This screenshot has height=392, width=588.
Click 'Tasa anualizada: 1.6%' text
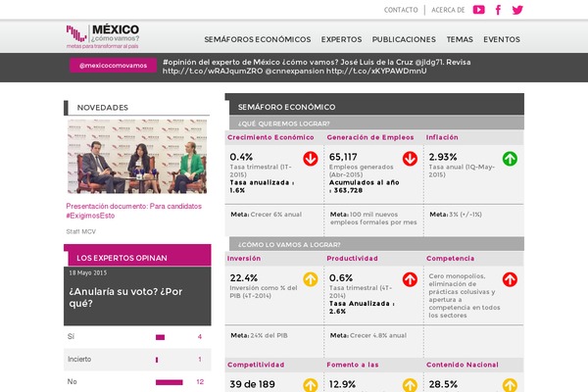pos(262,186)
